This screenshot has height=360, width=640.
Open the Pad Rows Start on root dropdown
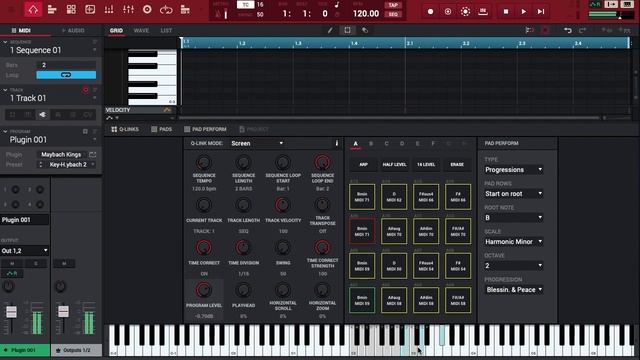tap(513, 193)
